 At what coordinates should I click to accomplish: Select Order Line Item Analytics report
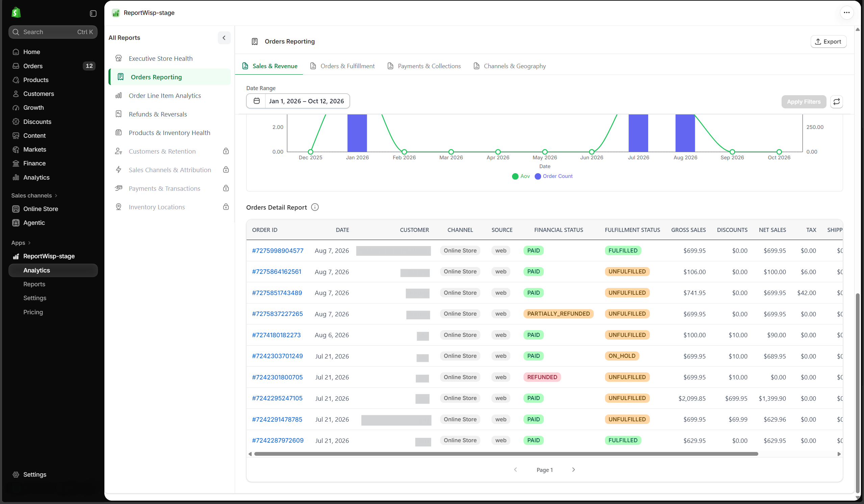pos(169,96)
